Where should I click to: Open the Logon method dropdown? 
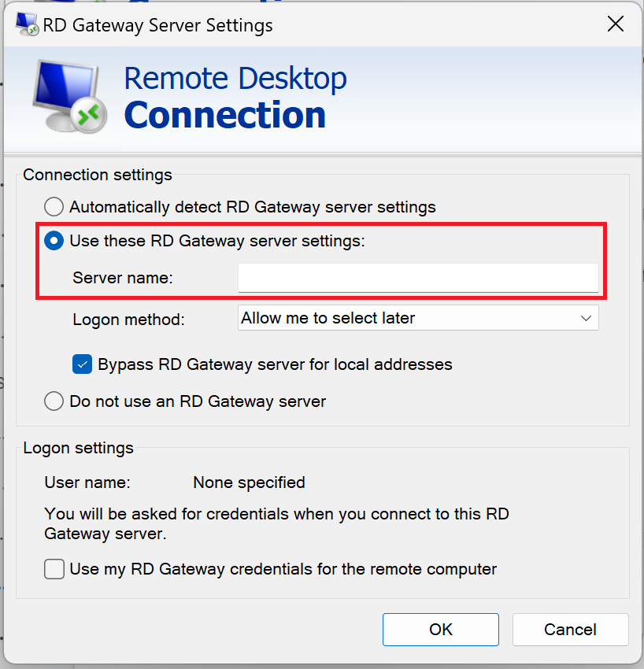(417, 318)
